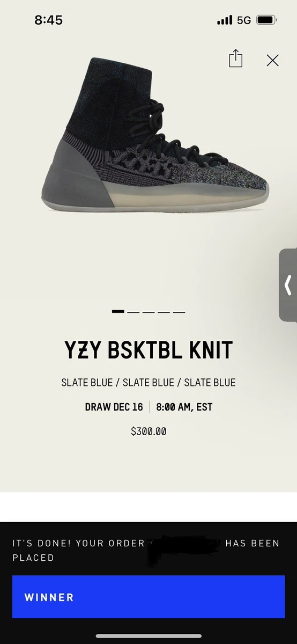297x644 pixels.
Task: Jump to the third image indicator
Action: (148, 312)
